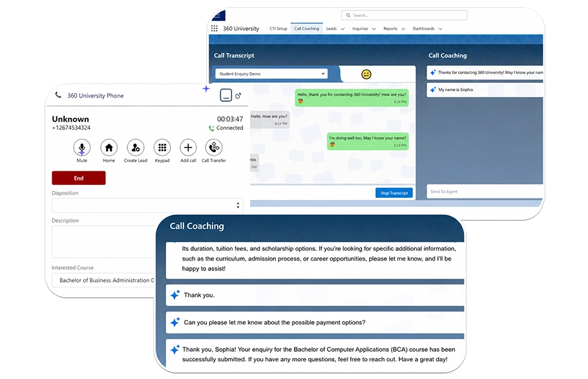Viewport: 588px width, 379px height.
Task: Click the 'May I know your name?' message
Action: tap(368, 141)
